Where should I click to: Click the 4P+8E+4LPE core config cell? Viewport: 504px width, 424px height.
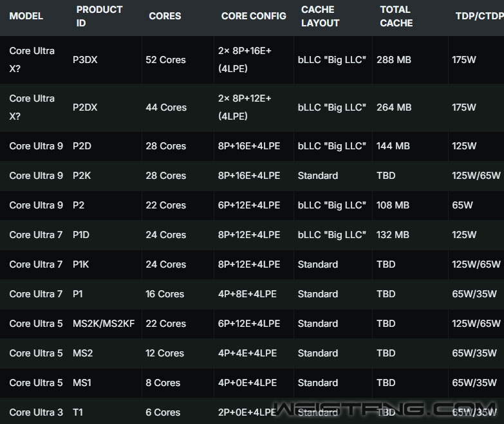click(x=247, y=294)
